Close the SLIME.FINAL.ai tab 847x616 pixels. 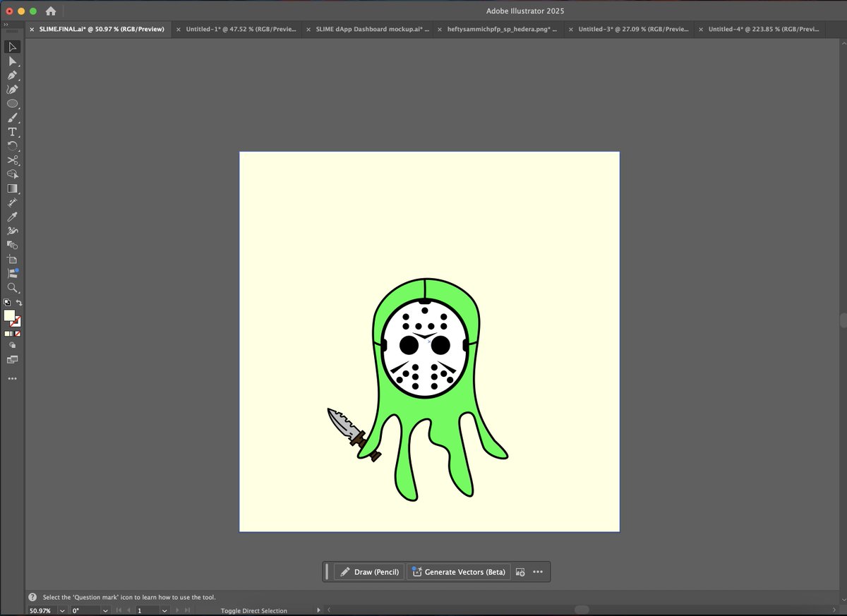(32, 30)
